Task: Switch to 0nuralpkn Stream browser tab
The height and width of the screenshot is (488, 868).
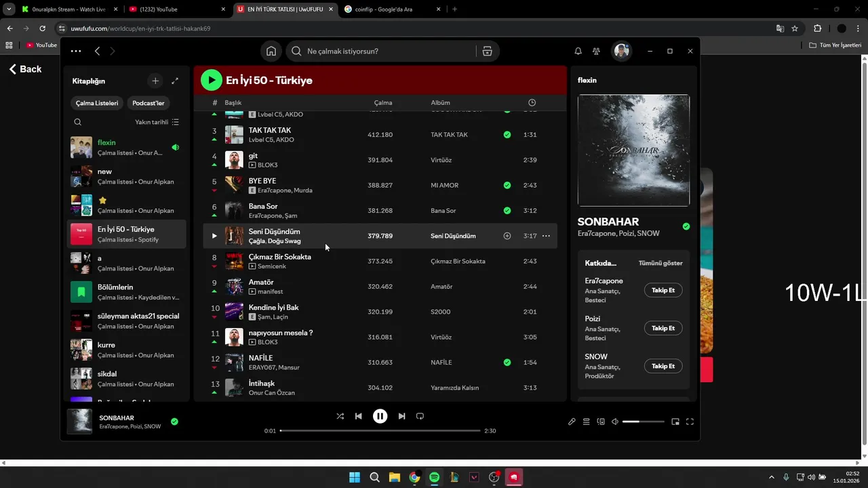Action: (68, 9)
